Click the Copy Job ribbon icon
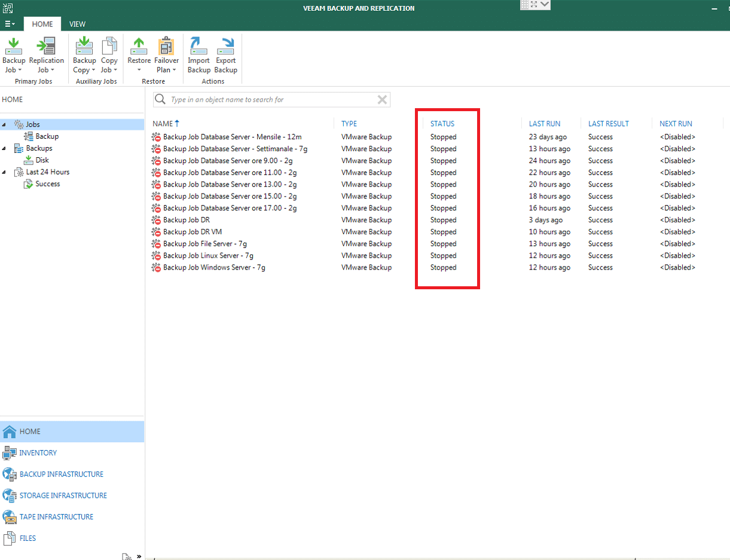The width and height of the screenshot is (730, 560). click(x=109, y=46)
